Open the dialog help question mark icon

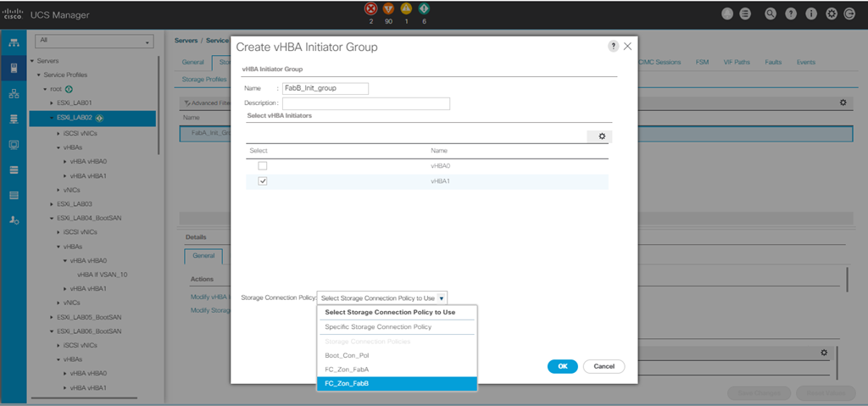pos(613,47)
